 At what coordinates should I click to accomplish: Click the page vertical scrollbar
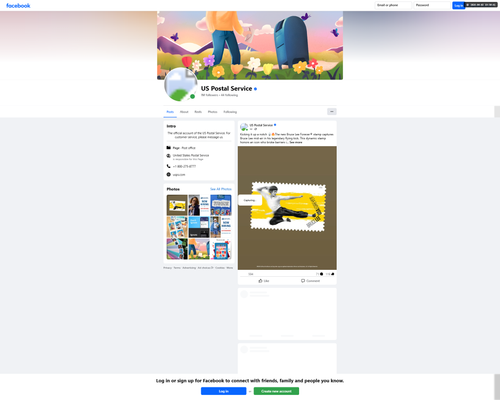[497, 387]
